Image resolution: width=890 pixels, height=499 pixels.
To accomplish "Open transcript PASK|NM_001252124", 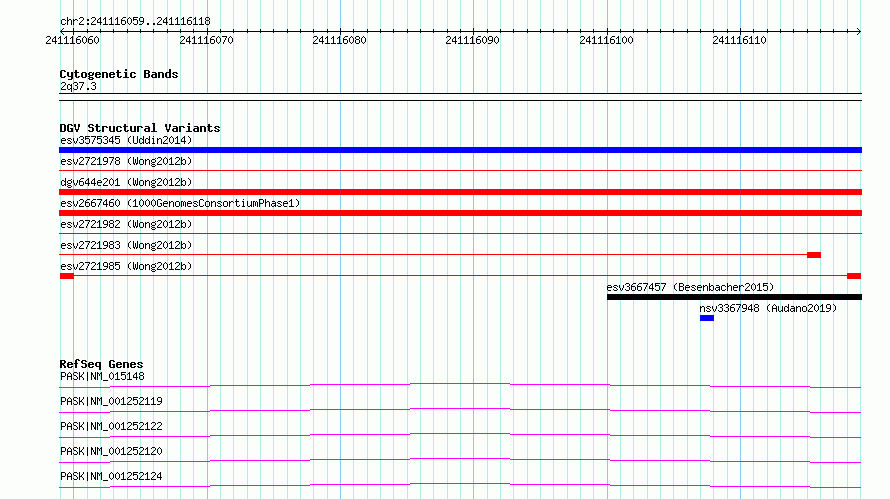I will [111, 476].
